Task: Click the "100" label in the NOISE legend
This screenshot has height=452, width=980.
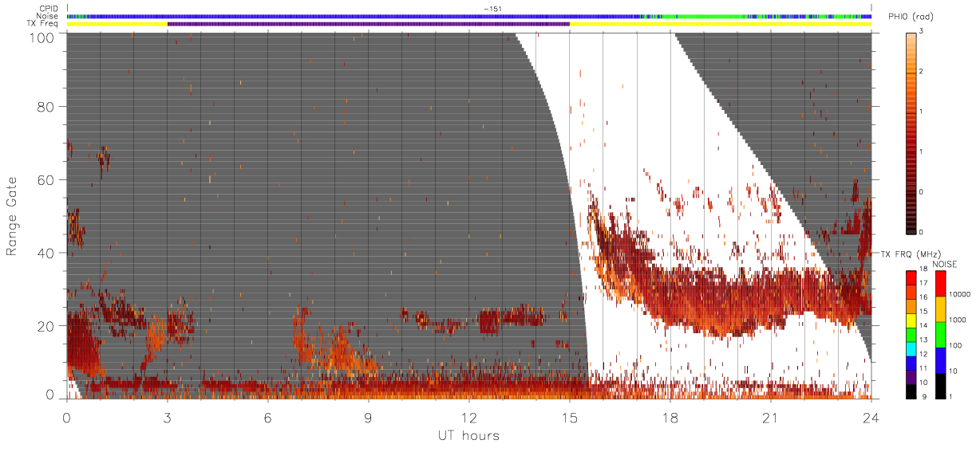Action: click(x=954, y=345)
